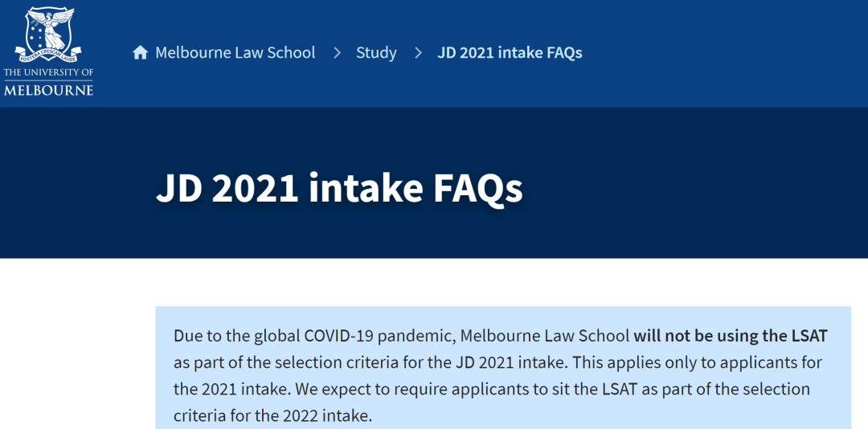The image size is (868, 429).
Task: Click THE UNIVERSITY OF text under crest
Action: (x=49, y=72)
